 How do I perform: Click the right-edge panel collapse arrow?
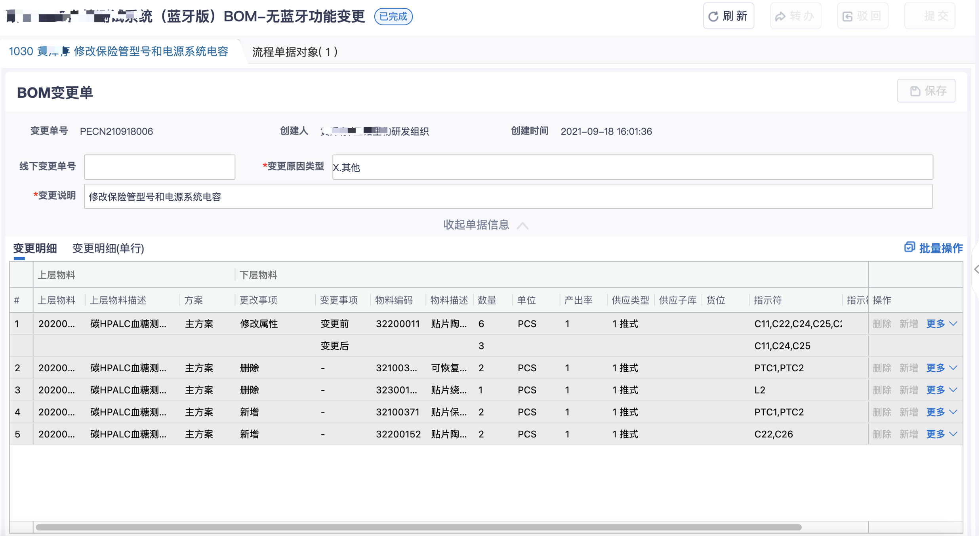(976, 270)
